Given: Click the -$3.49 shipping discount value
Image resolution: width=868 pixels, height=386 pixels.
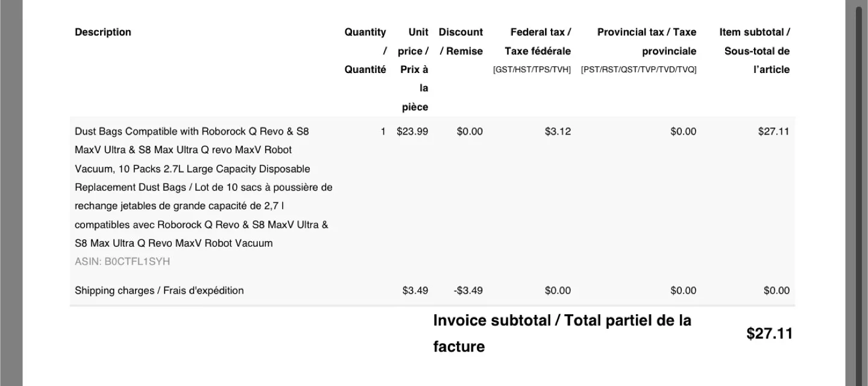Looking at the screenshot, I should (x=468, y=291).
